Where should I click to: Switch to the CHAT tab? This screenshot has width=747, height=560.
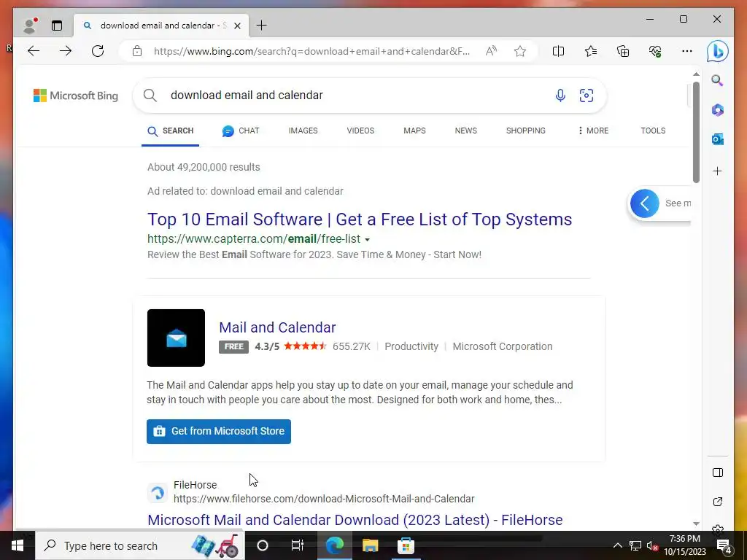point(241,131)
